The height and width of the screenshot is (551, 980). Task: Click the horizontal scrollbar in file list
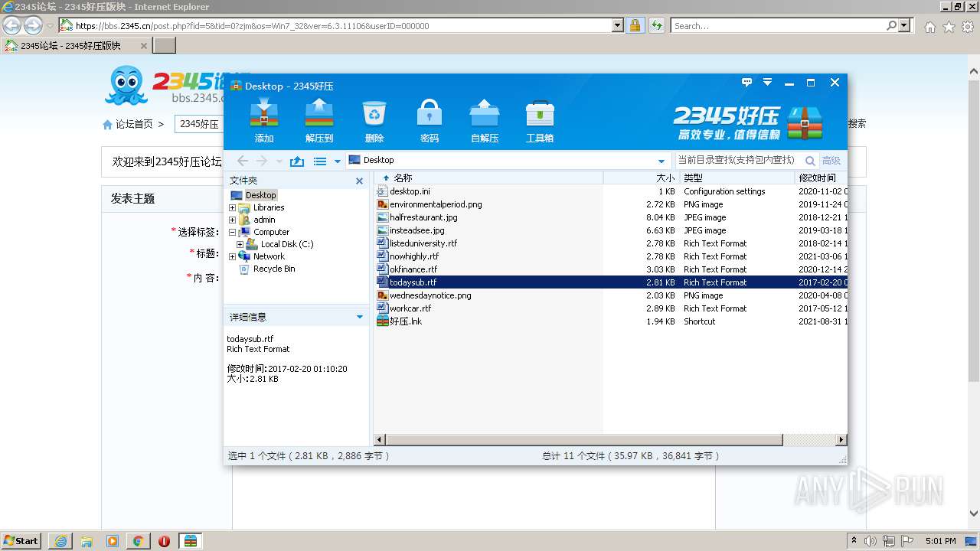(x=584, y=440)
